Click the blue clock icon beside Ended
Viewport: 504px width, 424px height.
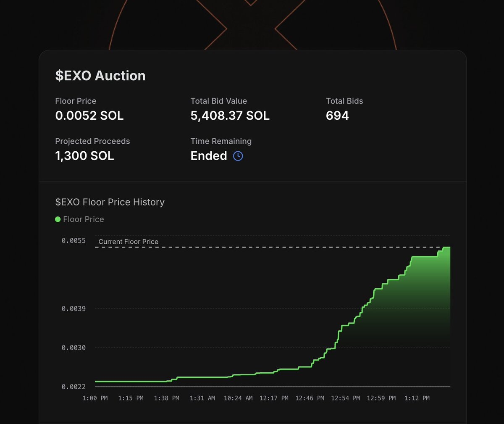click(x=238, y=156)
